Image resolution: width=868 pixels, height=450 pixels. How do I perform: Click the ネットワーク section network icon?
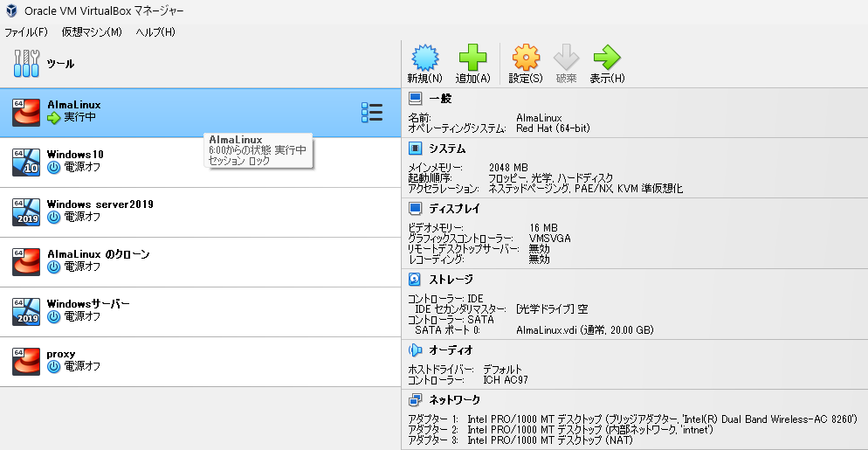415,399
